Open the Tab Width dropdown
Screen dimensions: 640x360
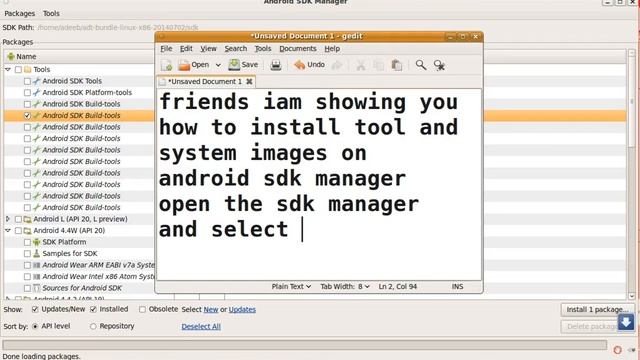[345, 287]
